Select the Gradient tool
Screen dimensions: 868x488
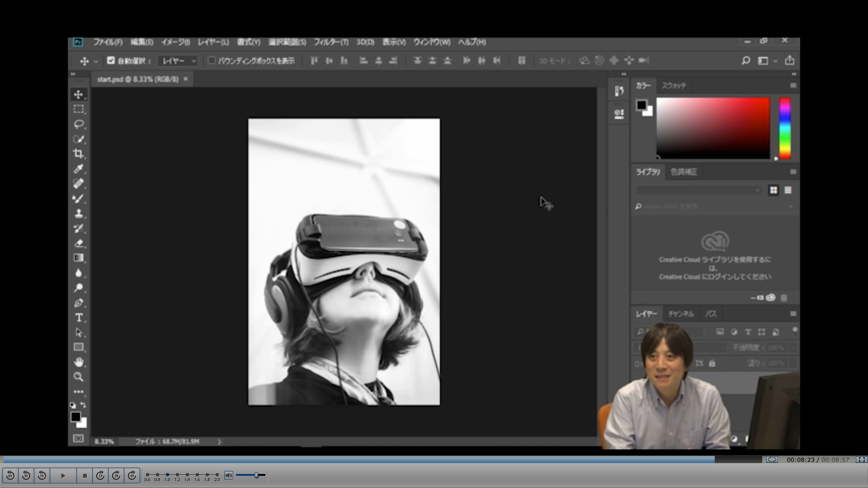click(x=79, y=258)
